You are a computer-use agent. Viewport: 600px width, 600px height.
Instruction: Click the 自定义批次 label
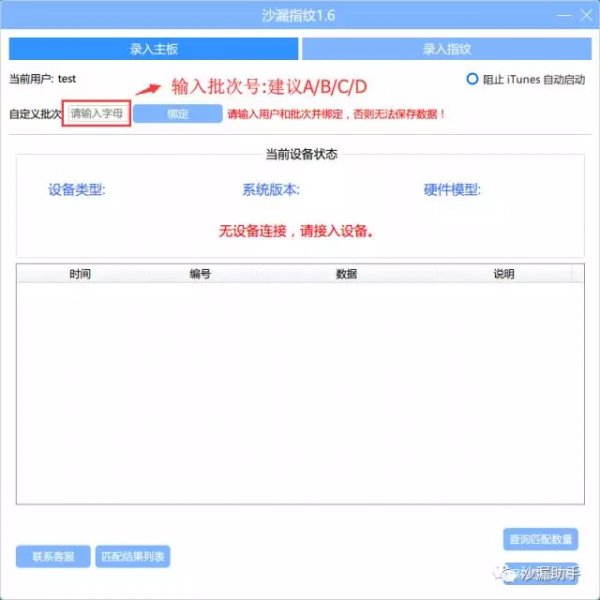35,114
